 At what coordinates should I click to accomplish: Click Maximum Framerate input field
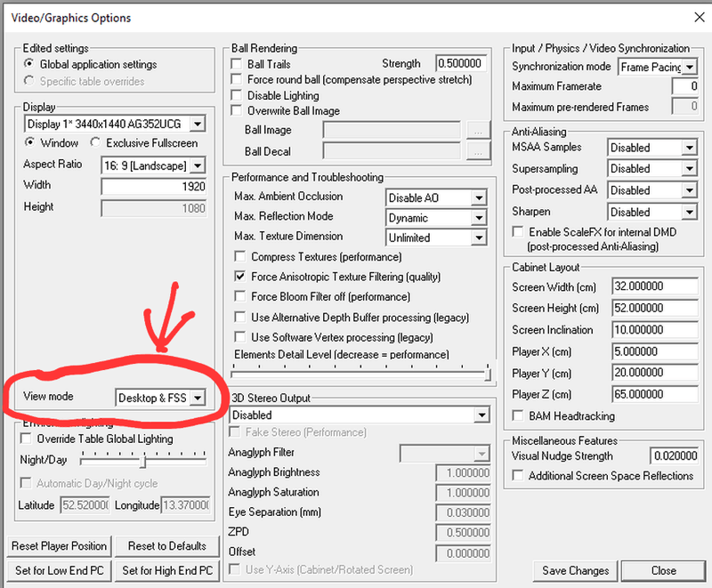coord(685,86)
